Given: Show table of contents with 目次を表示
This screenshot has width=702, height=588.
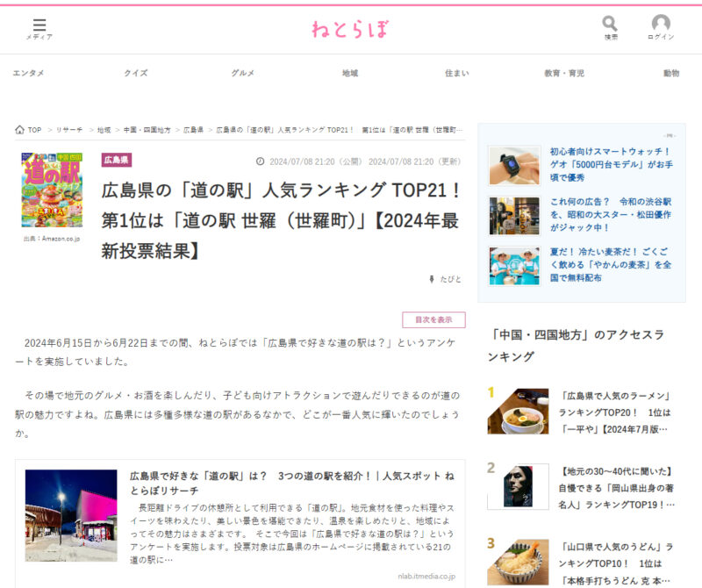Looking at the screenshot, I should click(x=433, y=319).
